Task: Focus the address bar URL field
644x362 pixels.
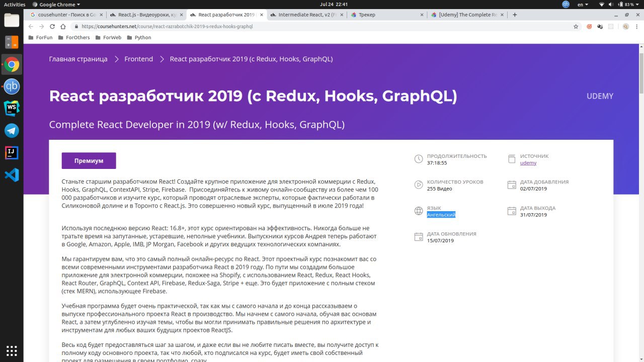Action: click(x=322, y=27)
